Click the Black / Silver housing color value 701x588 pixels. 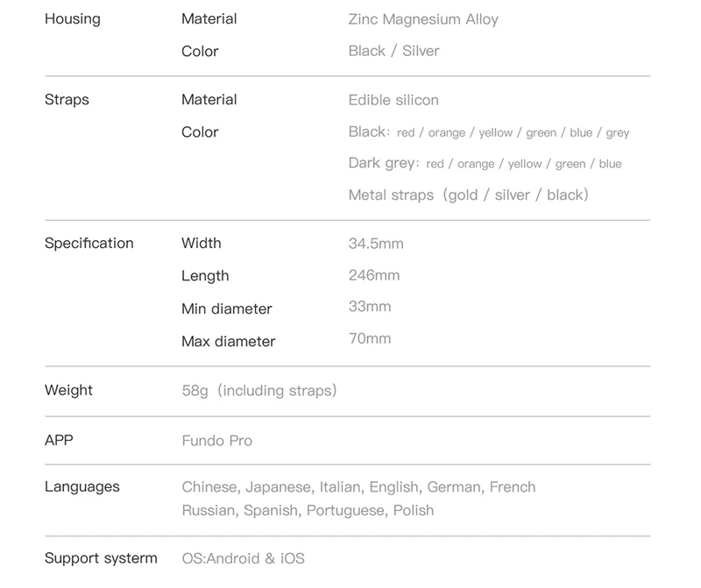point(393,51)
